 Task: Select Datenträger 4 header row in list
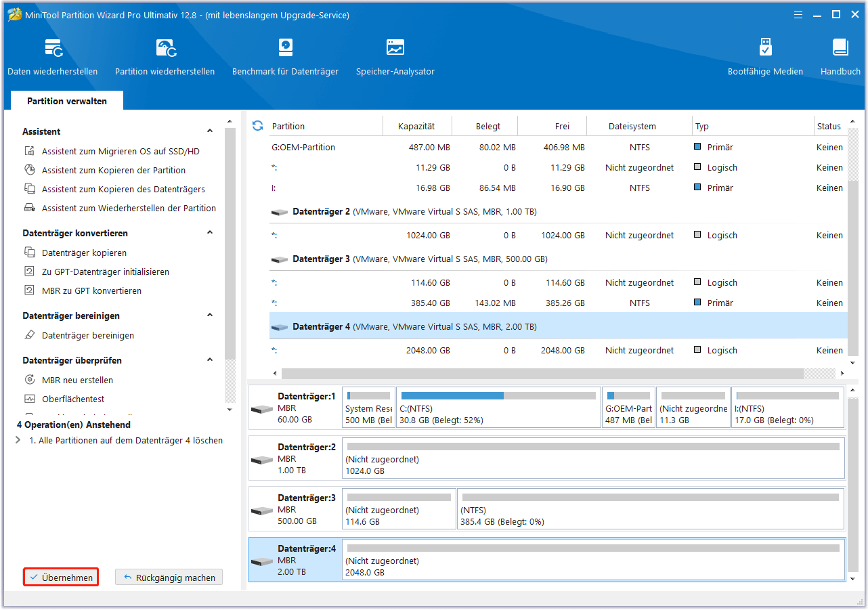(x=559, y=326)
